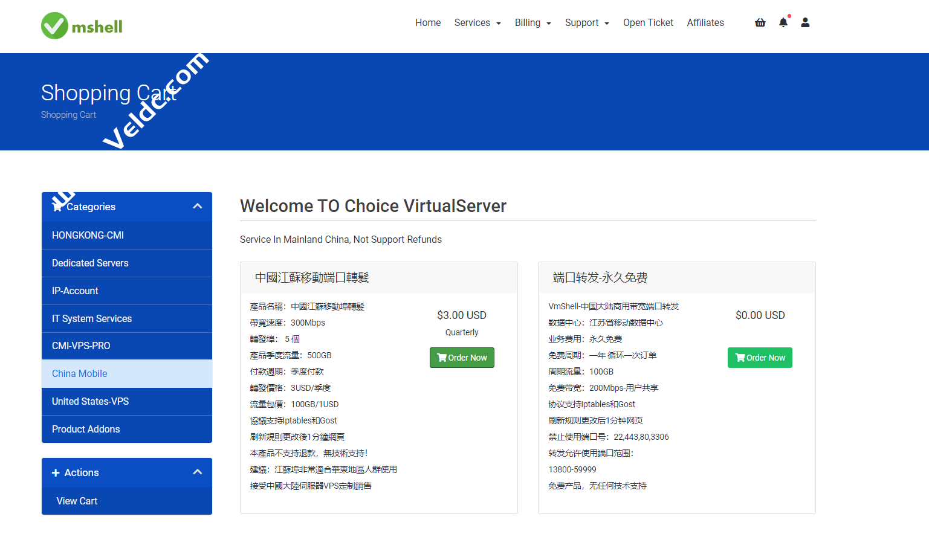Image resolution: width=929 pixels, height=560 pixels.
Task: Click the plus icon beside Actions header
Action: (56, 472)
